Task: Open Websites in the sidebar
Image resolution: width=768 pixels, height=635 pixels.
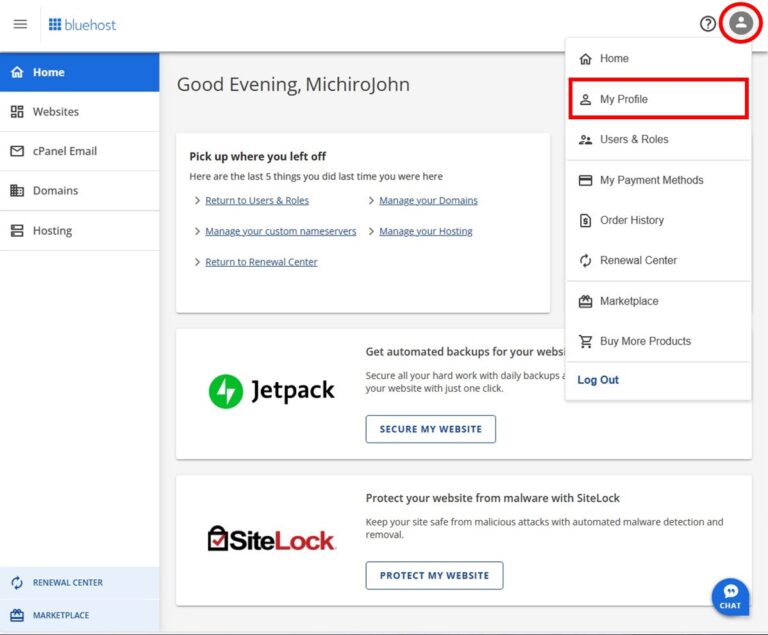Action: 79,112
